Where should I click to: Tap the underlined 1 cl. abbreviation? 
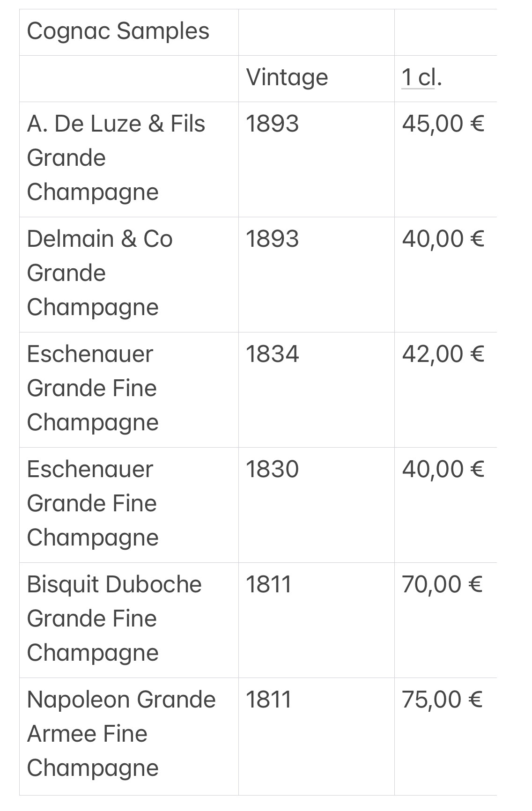point(421,77)
